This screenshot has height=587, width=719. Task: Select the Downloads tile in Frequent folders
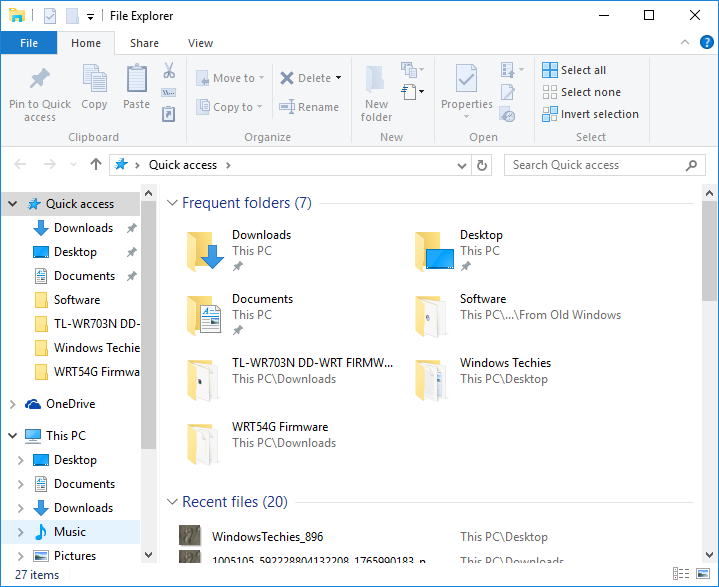click(x=240, y=251)
